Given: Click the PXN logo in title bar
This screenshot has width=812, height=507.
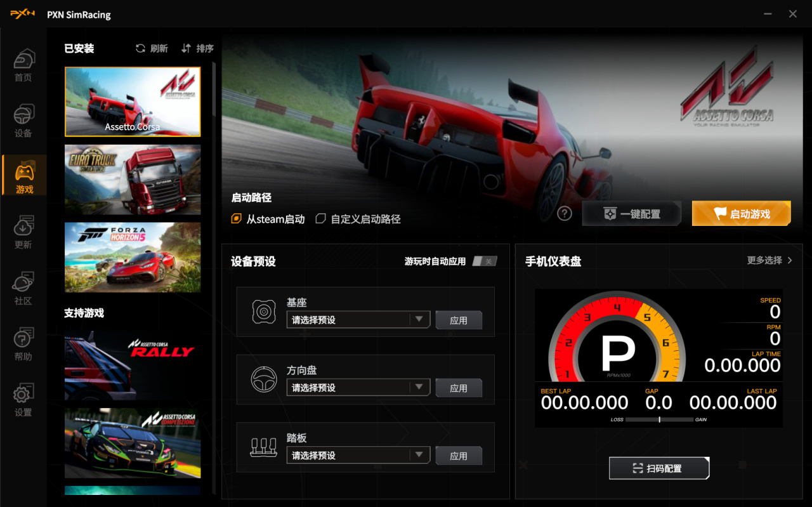Looking at the screenshot, I should point(23,14).
